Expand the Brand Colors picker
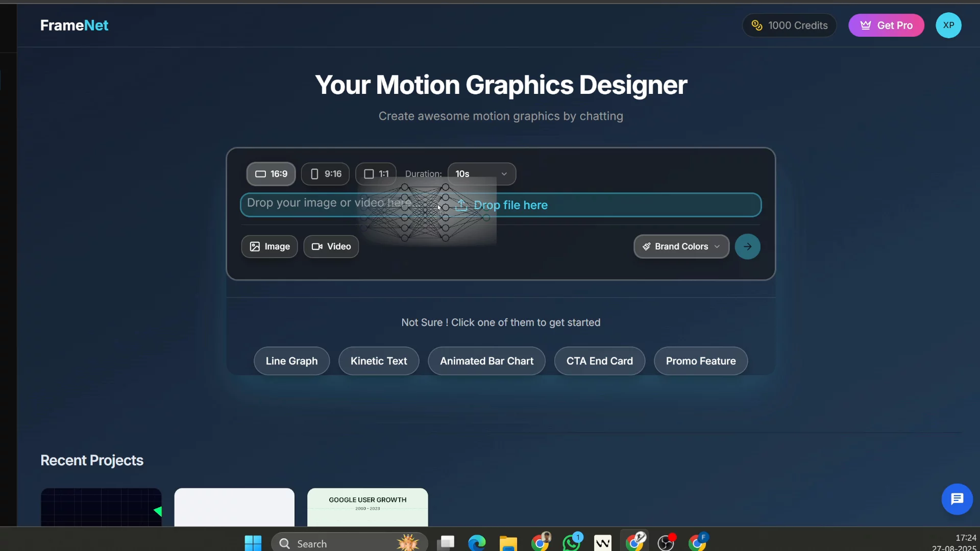 click(x=680, y=246)
